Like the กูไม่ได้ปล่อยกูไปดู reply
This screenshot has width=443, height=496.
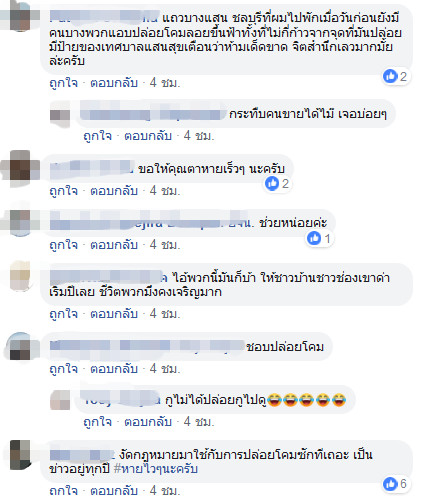click(97, 422)
